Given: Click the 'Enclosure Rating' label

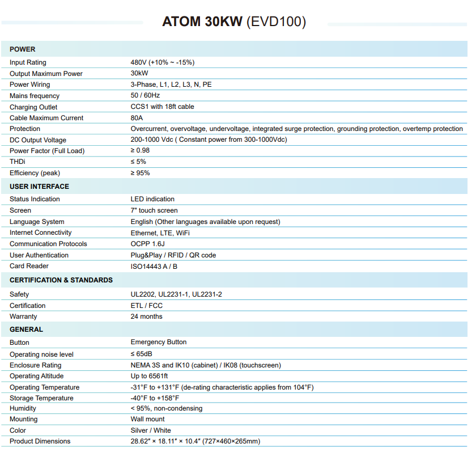Looking at the screenshot, I should (x=36, y=365).
